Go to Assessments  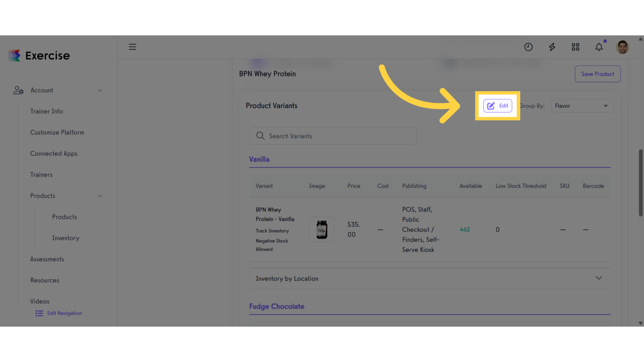click(x=47, y=259)
